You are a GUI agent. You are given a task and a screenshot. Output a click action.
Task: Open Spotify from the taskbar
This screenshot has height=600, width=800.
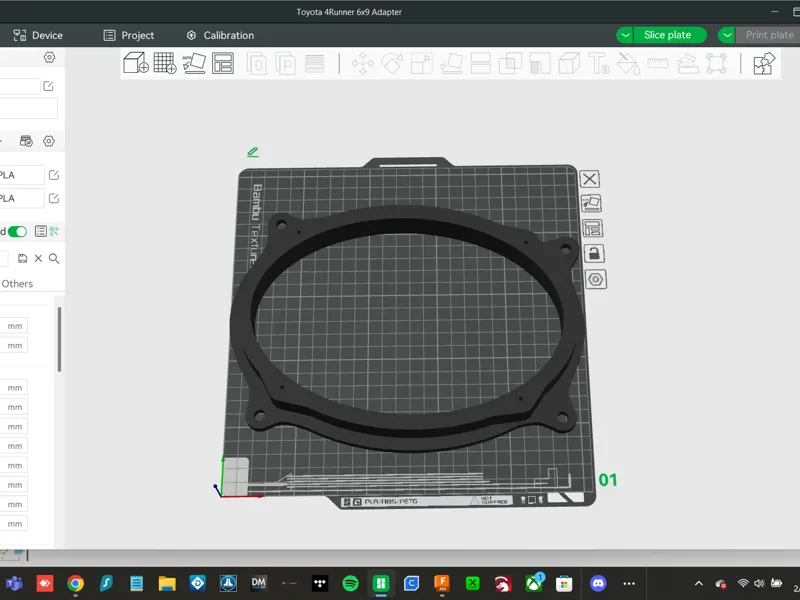[351, 583]
